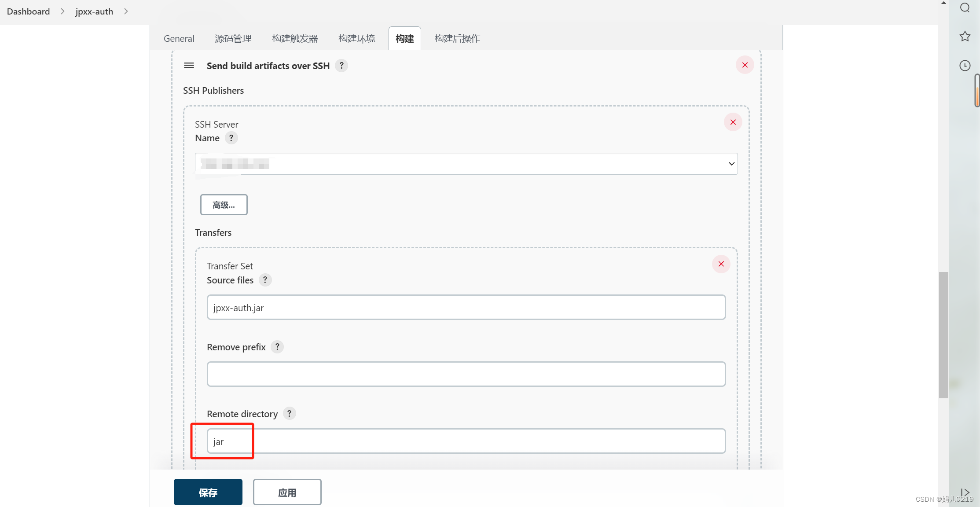This screenshot has height=507, width=980.
Task: Open the SSH Server Name dropdown
Action: point(731,163)
